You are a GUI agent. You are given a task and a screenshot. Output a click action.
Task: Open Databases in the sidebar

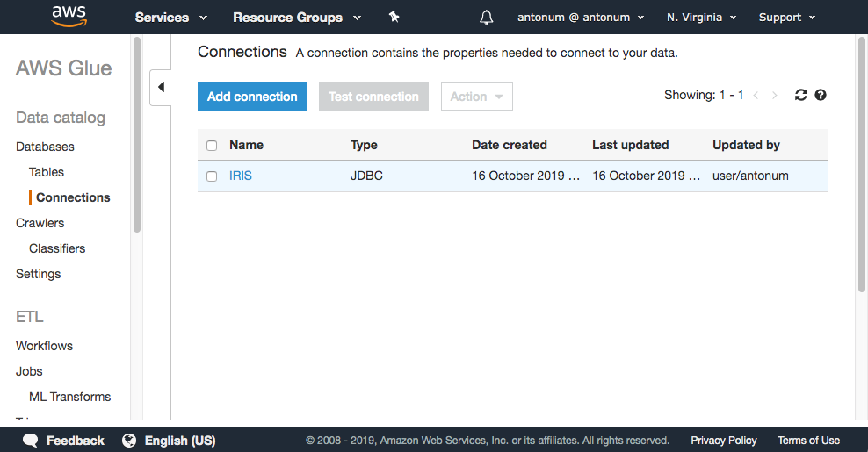point(45,147)
